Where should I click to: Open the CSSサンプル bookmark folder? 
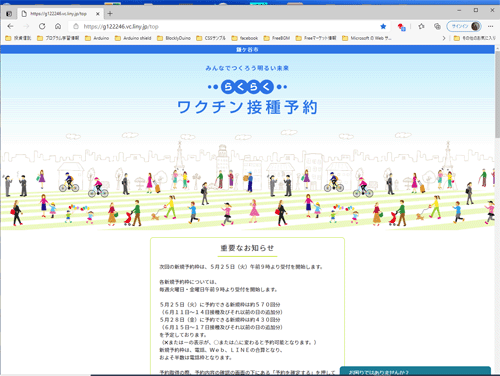[x=211, y=38]
